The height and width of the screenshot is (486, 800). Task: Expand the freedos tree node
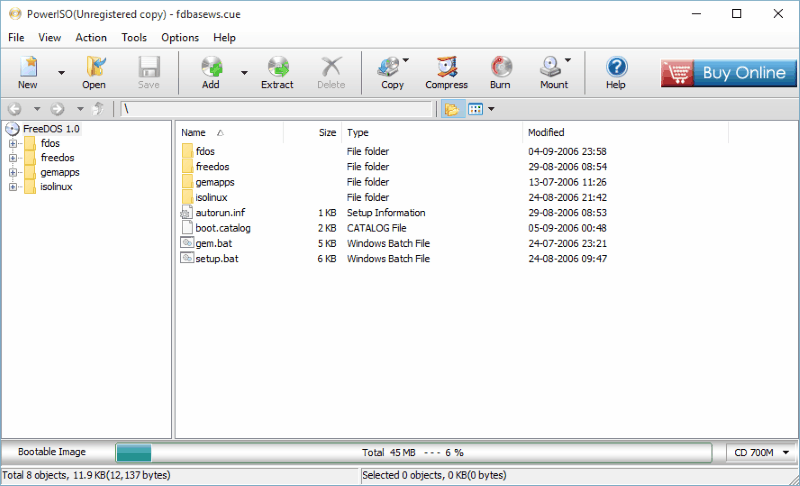[x=13, y=158]
